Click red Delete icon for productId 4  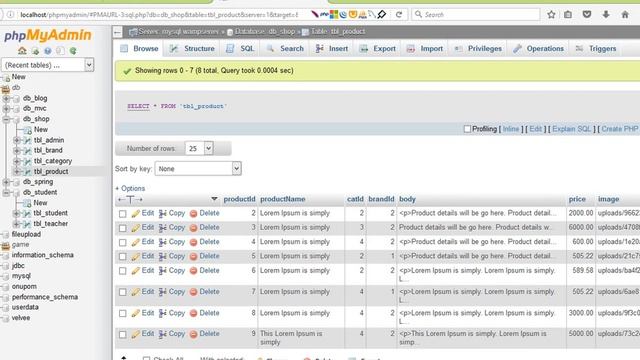click(x=193, y=242)
